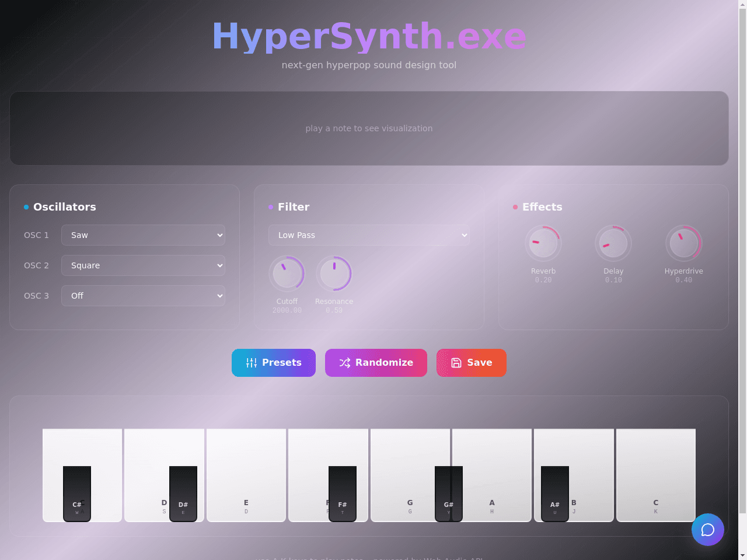Click the floppy disk icon on Save
Viewport: 747px width, 560px height.
tap(456, 363)
